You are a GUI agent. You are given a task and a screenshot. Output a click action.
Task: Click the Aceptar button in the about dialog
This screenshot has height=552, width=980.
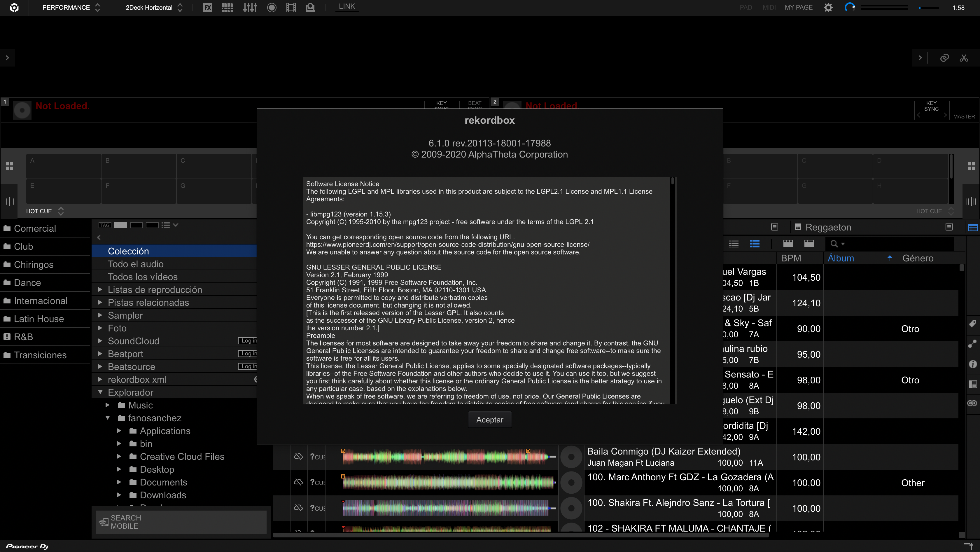click(490, 420)
